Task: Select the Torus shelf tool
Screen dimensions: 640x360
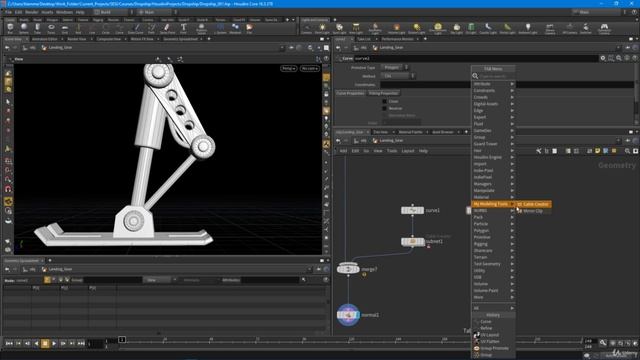Action: pyautogui.click(x=51, y=28)
